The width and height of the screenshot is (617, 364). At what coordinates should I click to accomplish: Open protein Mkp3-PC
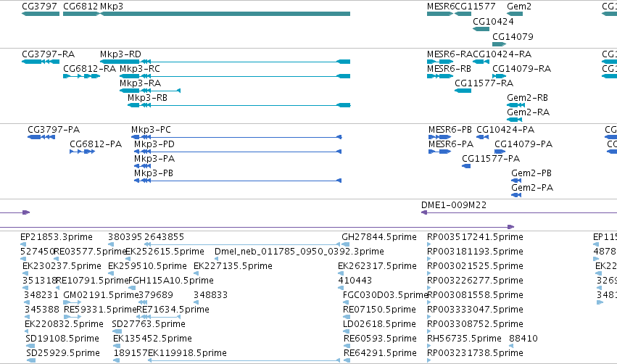(236, 137)
